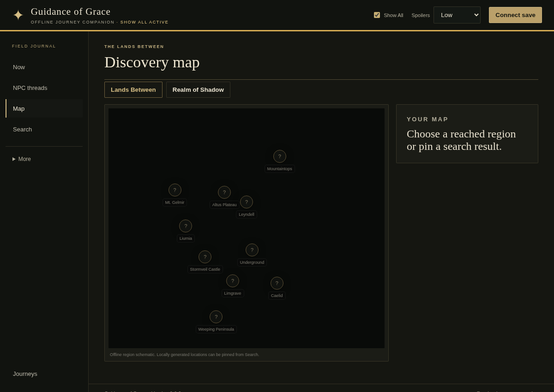Open the Search page in sidebar
Screen dimensions: 554x392
point(44,129)
